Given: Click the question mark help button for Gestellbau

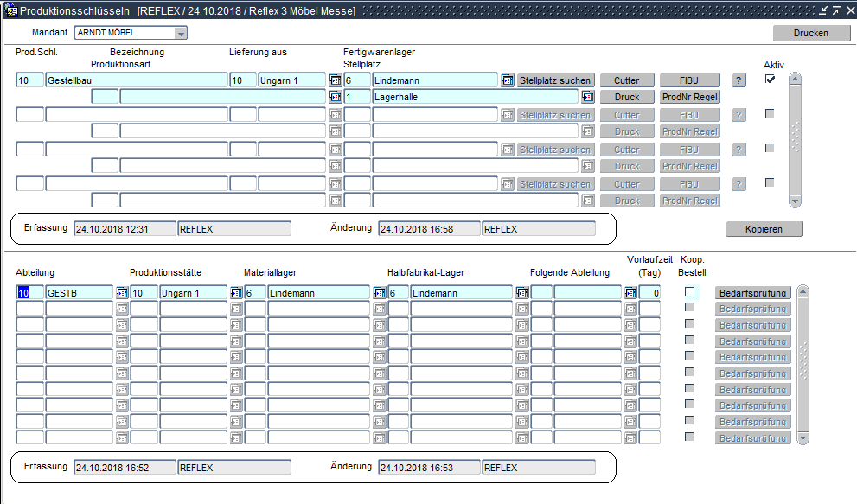Looking at the screenshot, I should pos(739,80).
